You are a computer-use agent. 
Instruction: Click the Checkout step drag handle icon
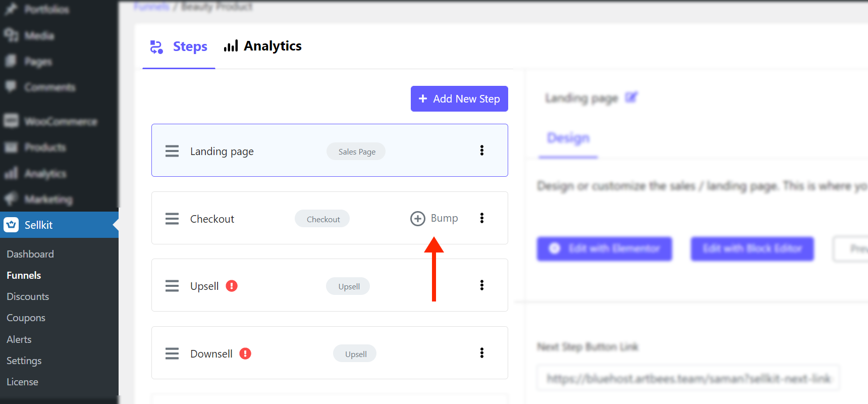(x=172, y=219)
